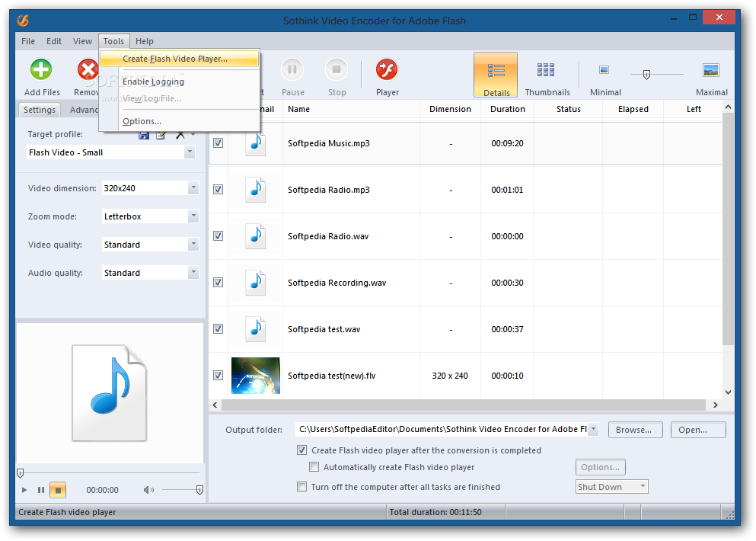Open the Edit menu
Image resolution: width=756 pixels, height=541 pixels.
[53, 41]
